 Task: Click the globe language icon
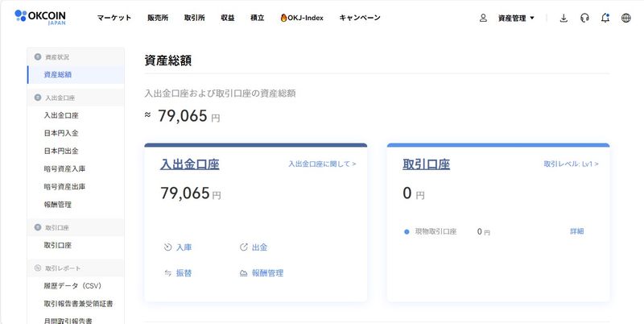626,18
